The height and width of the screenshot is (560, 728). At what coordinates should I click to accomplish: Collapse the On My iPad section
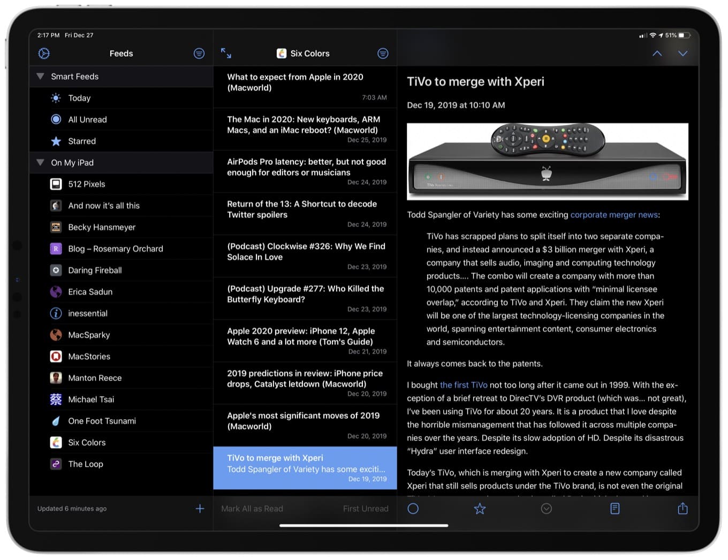pos(40,162)
